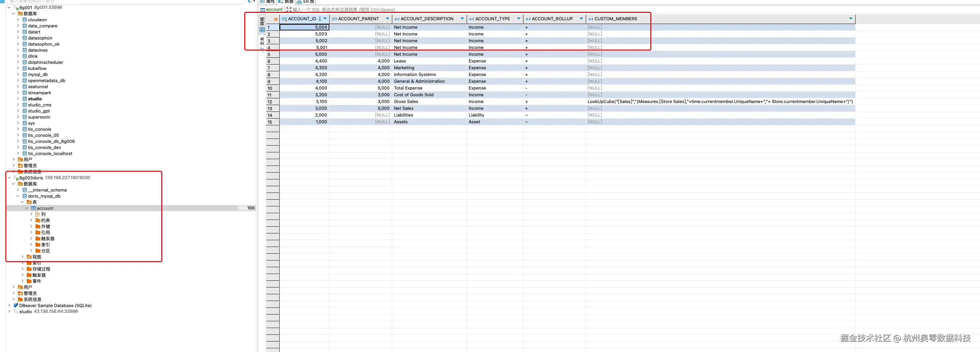Click the __internal_schema database icon
980x352 pixels.
click(x=25, y=190)
